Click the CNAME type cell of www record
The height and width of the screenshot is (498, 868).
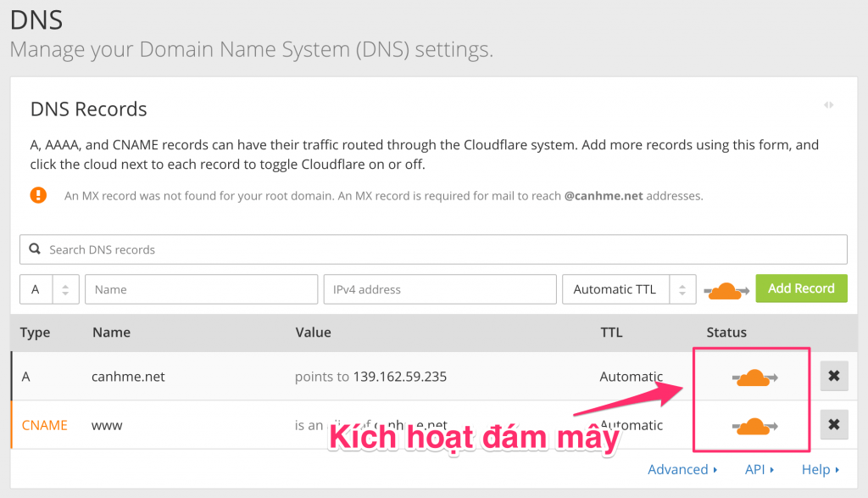coord(44,425)
